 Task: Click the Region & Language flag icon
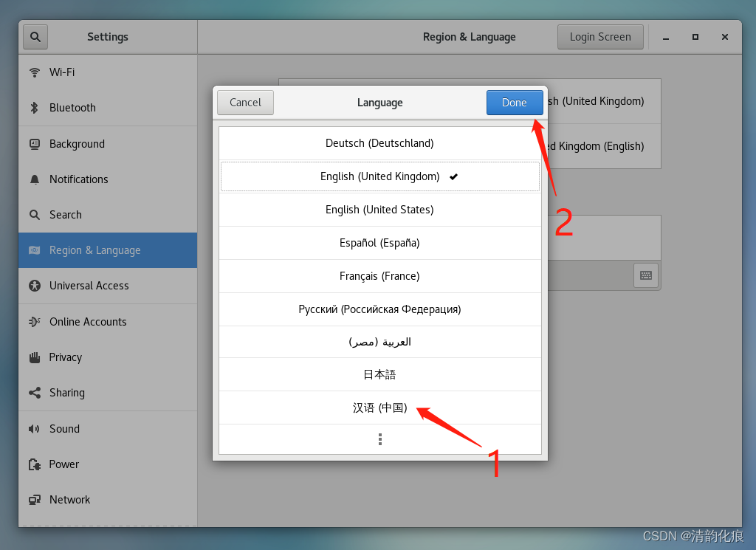pyautogui.click(x=34, y=250)
